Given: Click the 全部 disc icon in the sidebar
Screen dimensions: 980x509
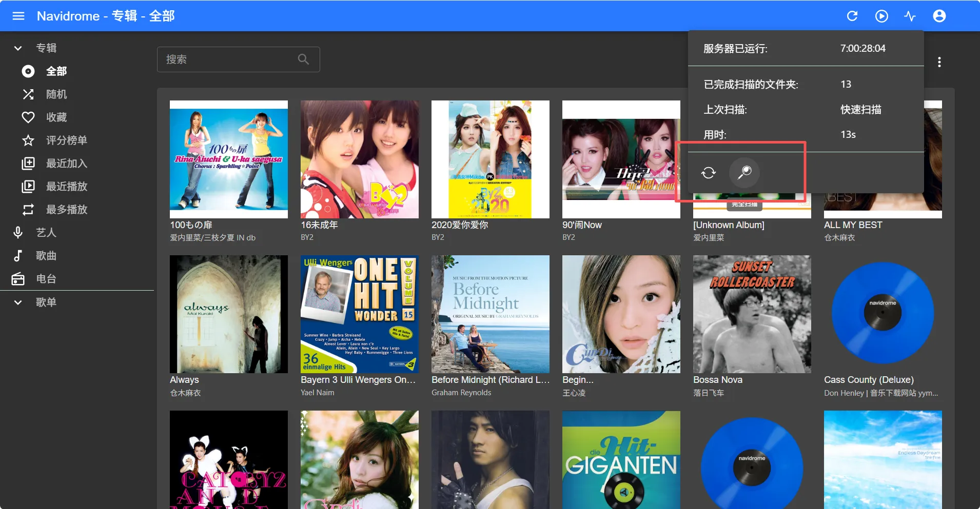Looking at the screenshot, I should click(x=28, y=71).
